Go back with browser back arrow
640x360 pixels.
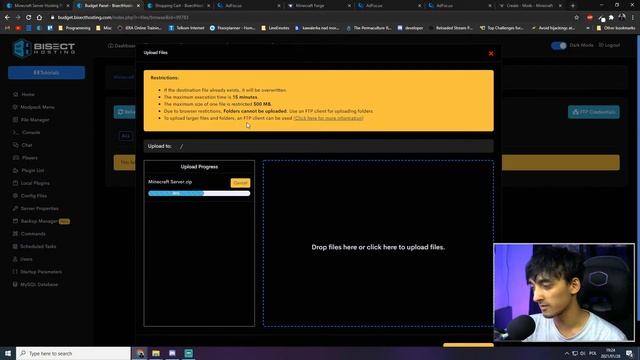click(7, 18)
